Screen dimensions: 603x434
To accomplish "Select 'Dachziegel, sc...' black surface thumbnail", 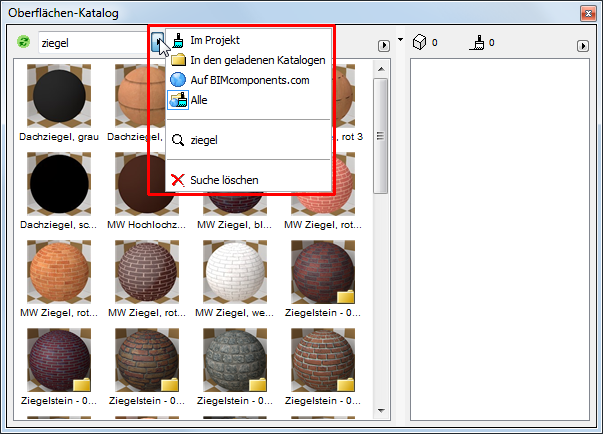I will click(59, 184).
